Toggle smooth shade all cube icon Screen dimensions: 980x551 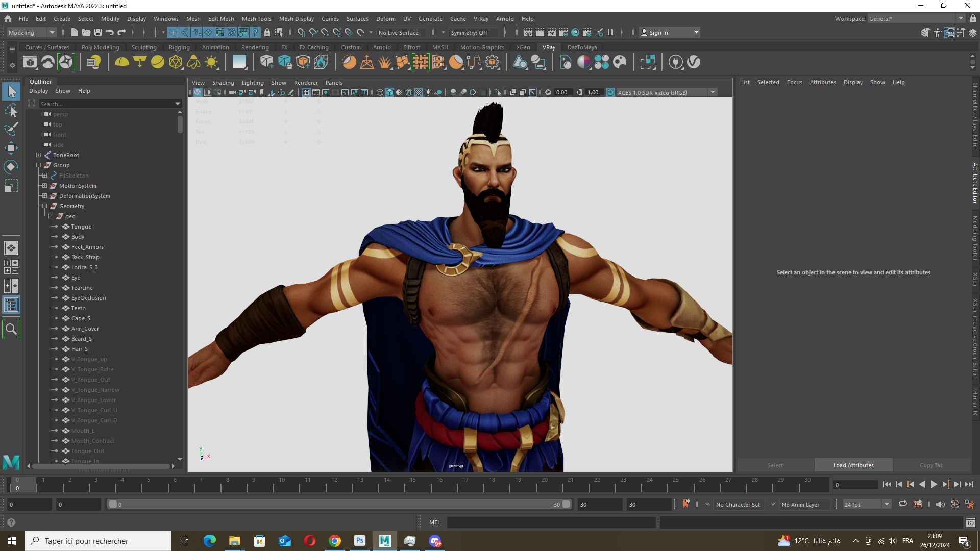pos(389,92)
